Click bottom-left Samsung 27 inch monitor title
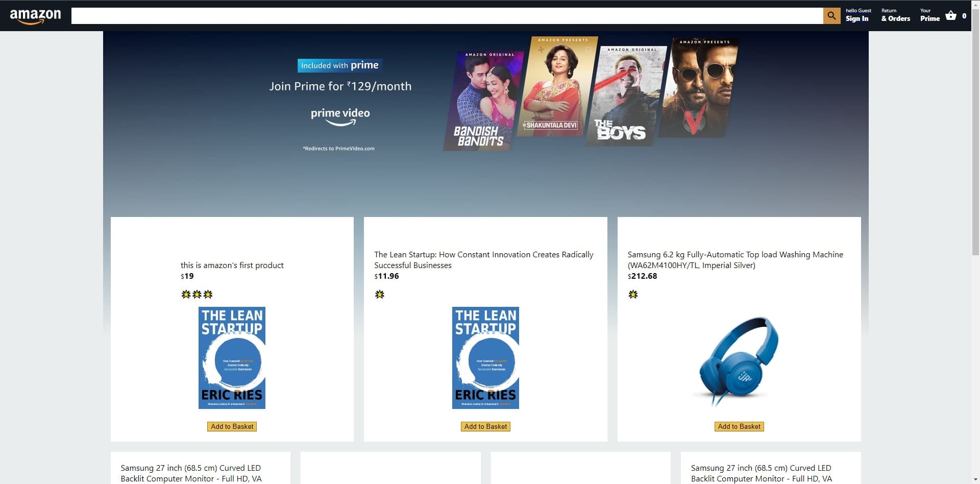Screen dimensions: 980x484 point(191,473)
